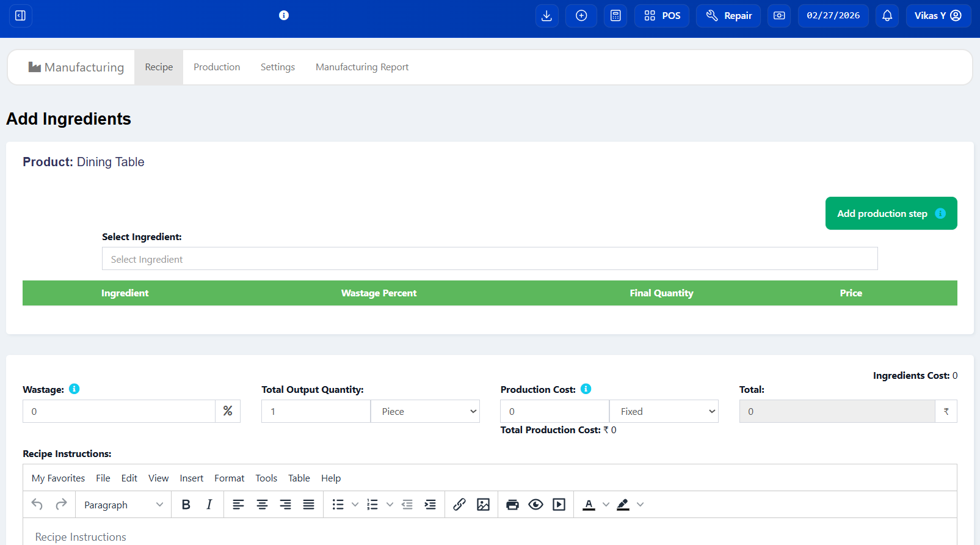980x545 pixels.
Task: Open the View menu in the editor
Action: pos(159,478)
